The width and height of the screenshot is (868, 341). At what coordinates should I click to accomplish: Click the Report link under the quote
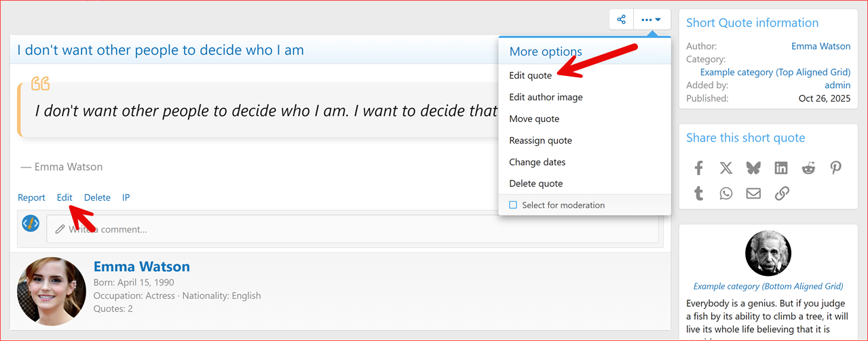point(31,197)
